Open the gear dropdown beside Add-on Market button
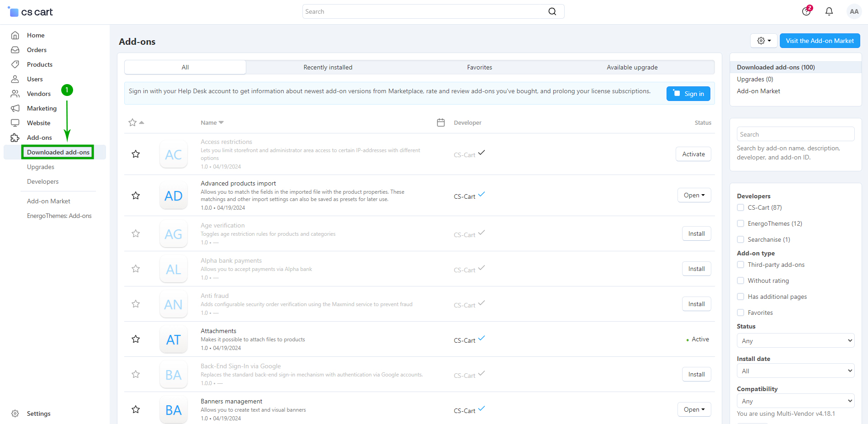This screenshot has height=424, width=868. pos(763,41)
